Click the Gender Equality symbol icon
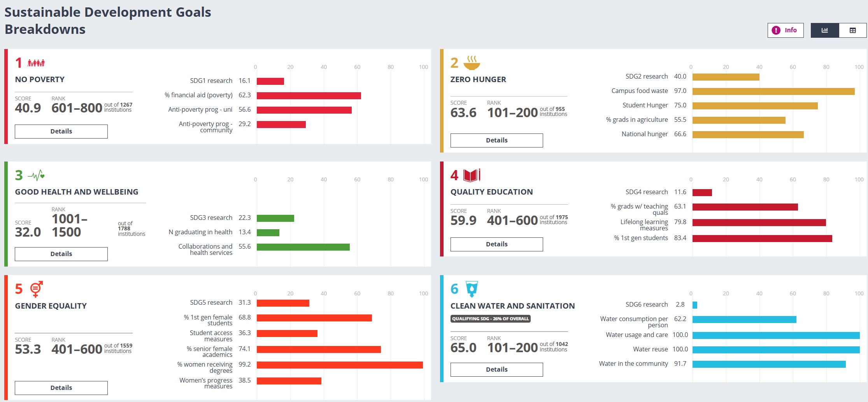Image resolution: width=868 pixels, height=402 pixels. pos(36,289)
